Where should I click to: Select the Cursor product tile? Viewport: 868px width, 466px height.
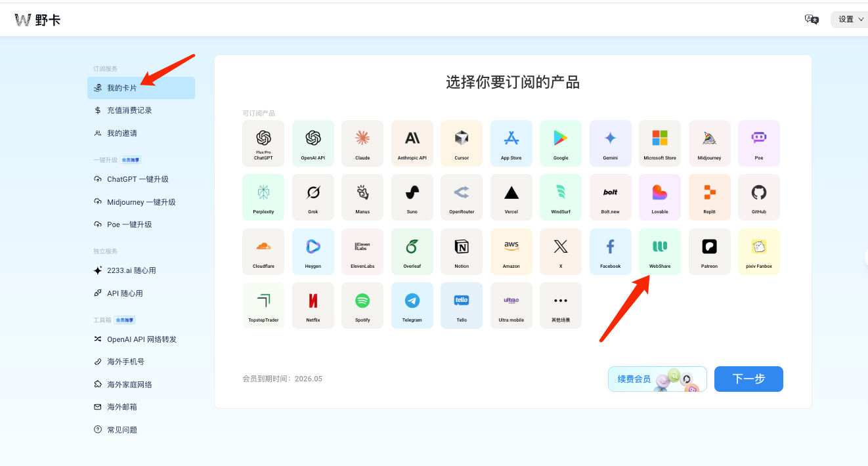[x=462, y=143]
